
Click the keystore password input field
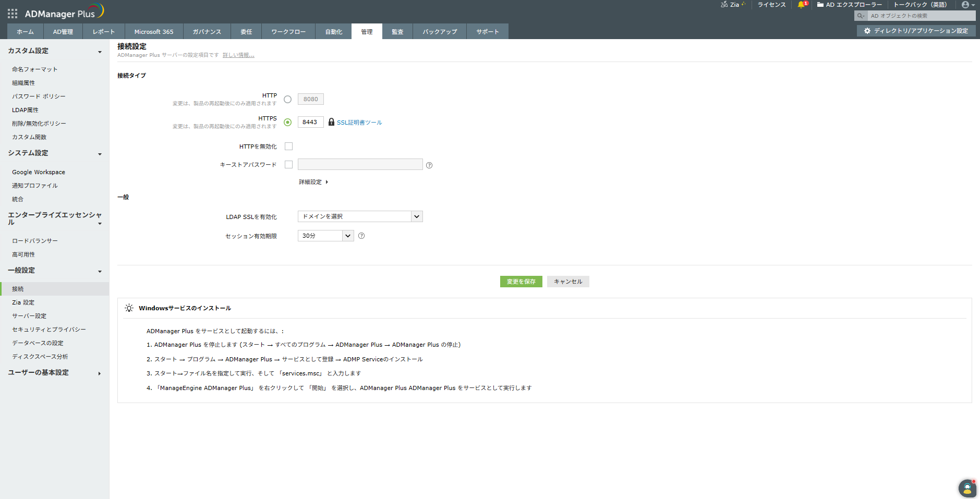[x=360, y=164]
